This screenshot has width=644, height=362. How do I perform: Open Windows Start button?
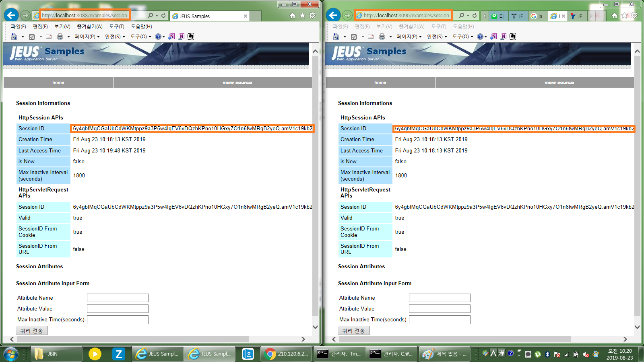pyautogui.click(x=11, y=354)
